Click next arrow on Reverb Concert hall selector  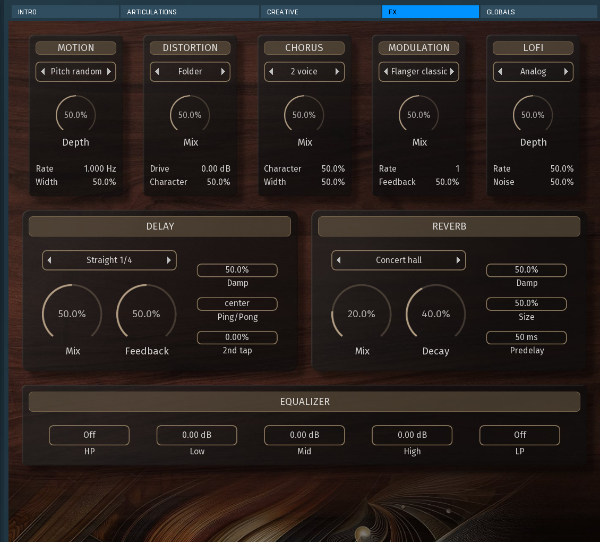459,260
